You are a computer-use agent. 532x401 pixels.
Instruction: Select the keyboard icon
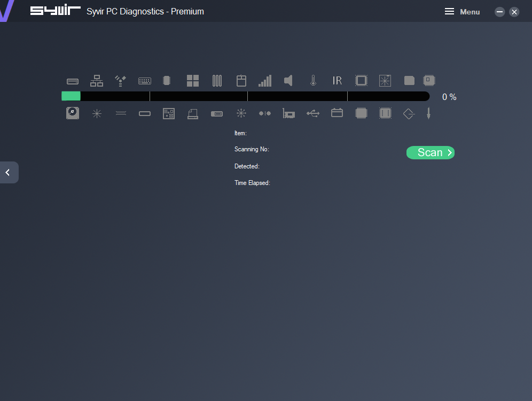coord(145,81)
